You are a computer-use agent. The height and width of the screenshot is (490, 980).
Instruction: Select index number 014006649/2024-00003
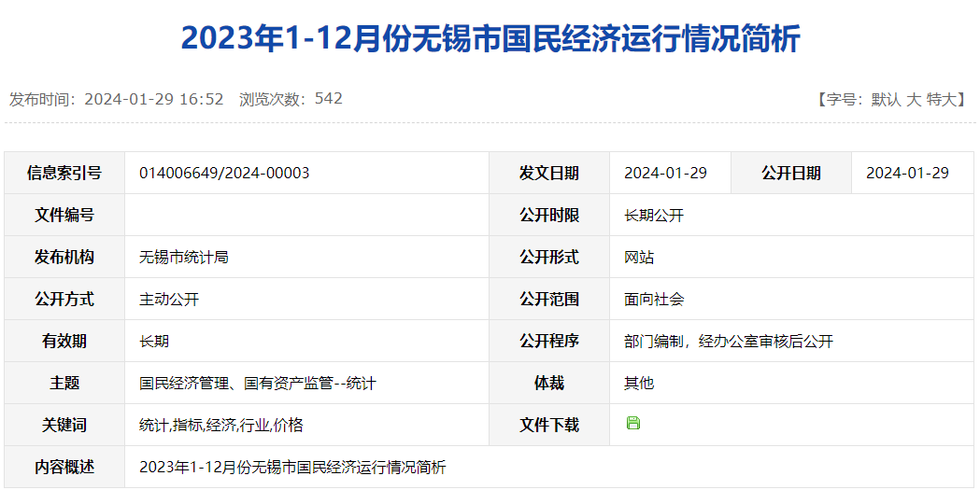tap(224, 173)
